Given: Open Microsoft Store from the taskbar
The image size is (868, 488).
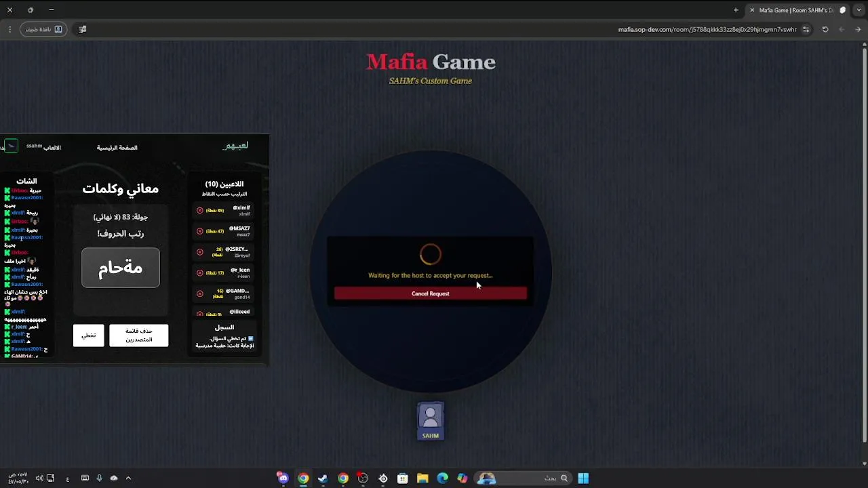Looking at the screenshot, I should point(403,479).
